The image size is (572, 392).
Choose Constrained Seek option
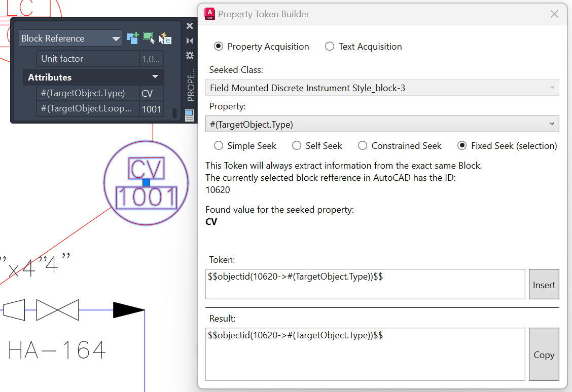click(363, 146)
